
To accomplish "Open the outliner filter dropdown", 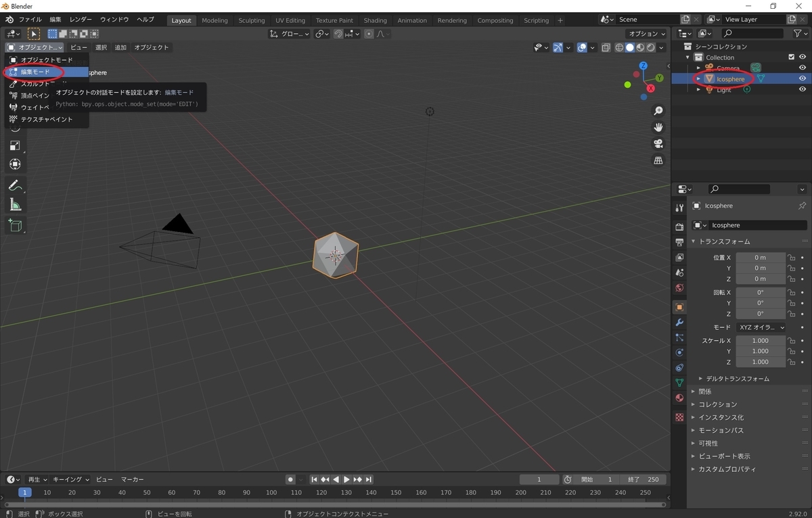I will [x=800, y=33].
